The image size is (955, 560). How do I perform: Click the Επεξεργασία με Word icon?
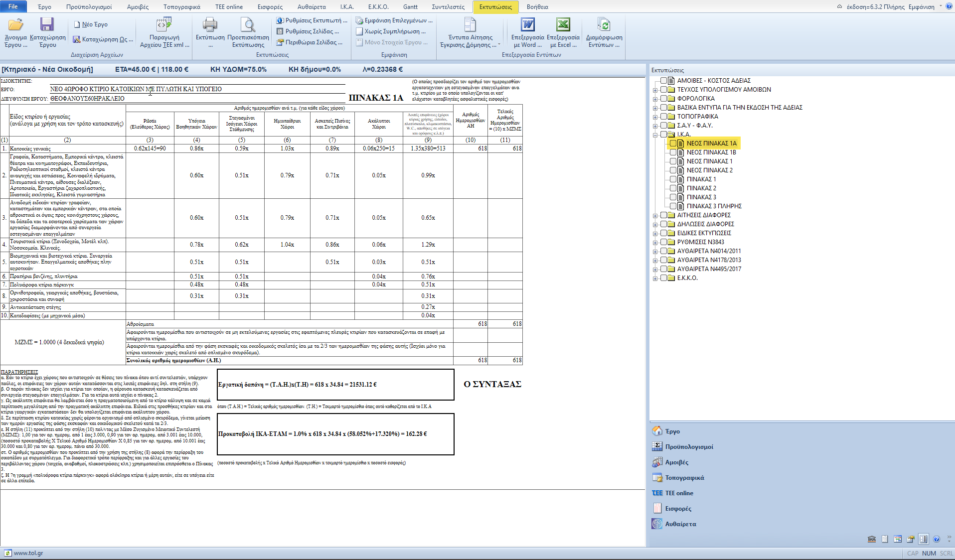coord(527,25)
